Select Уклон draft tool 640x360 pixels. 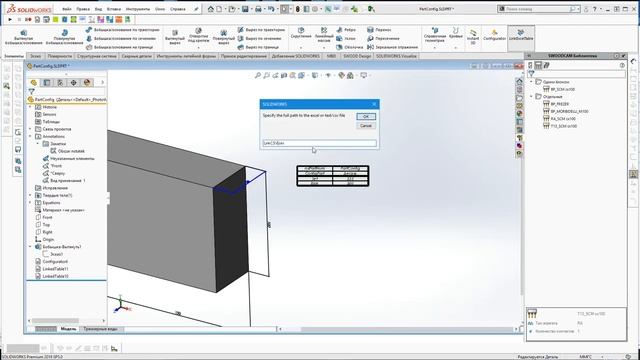click(x=346, y=38)
